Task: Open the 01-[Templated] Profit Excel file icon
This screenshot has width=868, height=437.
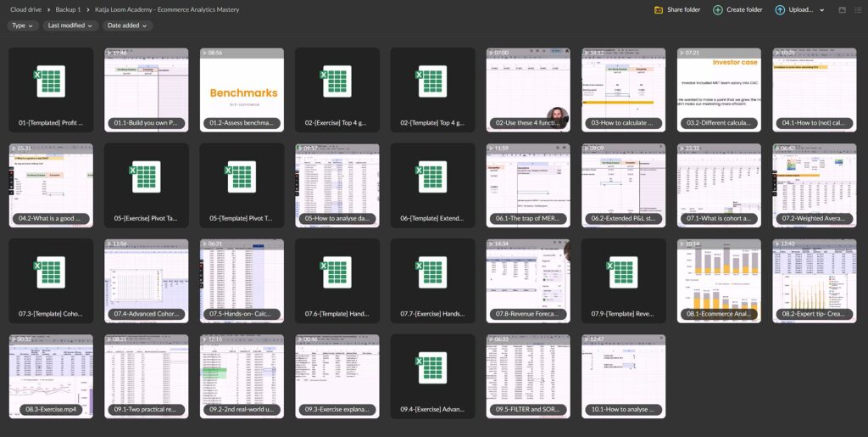Action: pos(50,81)
